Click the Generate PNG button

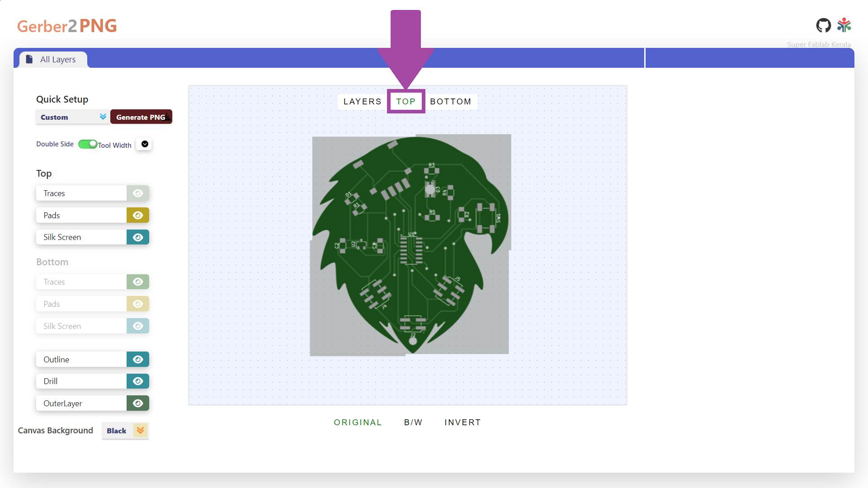(141, 117)
